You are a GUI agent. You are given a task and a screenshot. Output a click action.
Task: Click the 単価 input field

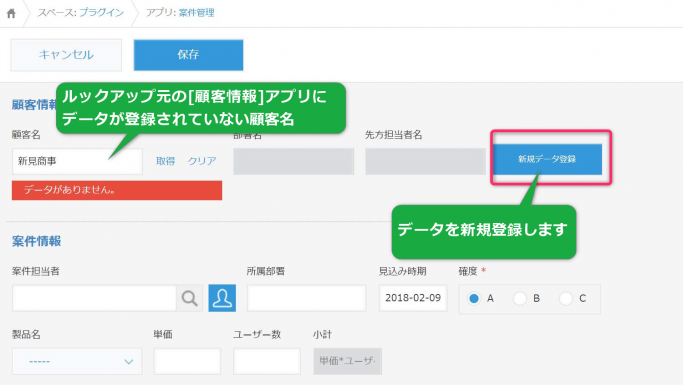[187, 361]
